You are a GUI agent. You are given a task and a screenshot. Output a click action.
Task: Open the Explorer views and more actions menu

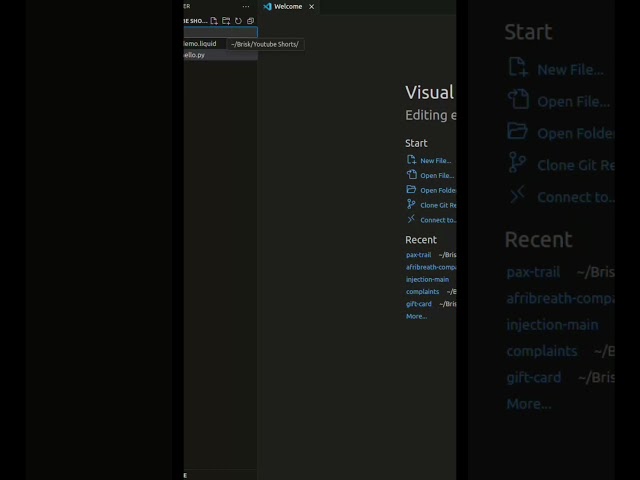(246, 7)
